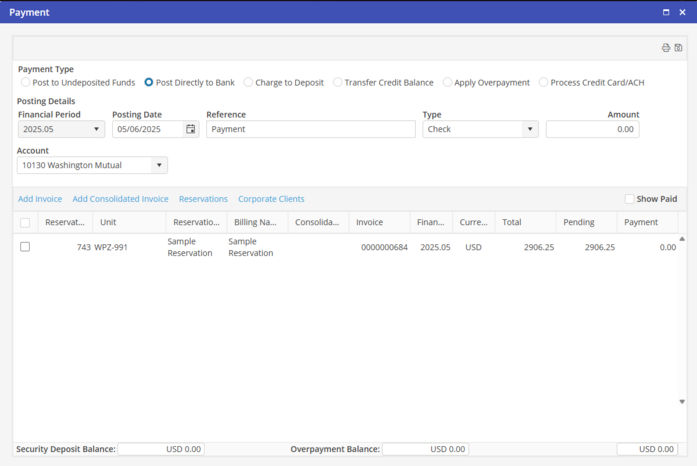Choose Charge to Deposit payment type
Image resolution: width=697 pixels, height=466 pixels.
[249, 83]
